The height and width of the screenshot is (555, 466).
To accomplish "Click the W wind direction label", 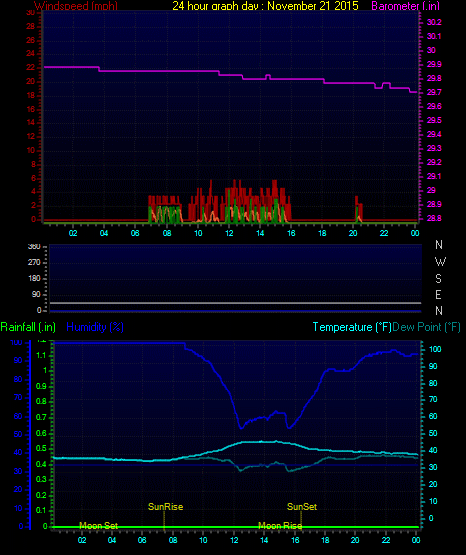I will pos(440,262).
